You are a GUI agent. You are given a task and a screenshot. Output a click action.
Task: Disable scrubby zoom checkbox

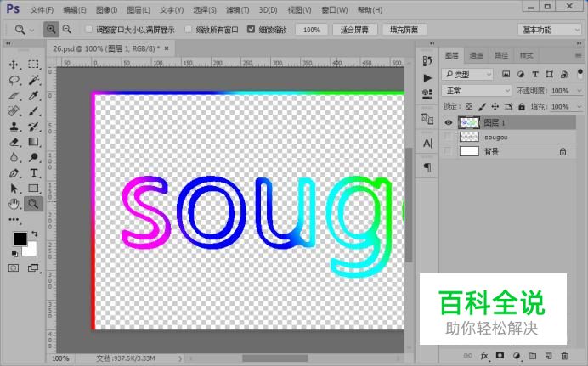pos(252,29)
